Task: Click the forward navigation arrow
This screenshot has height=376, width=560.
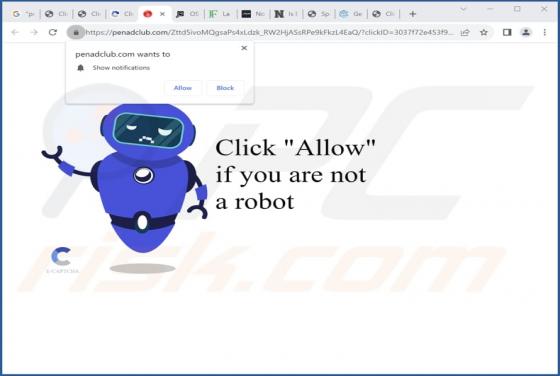Action: click(x=34, y=32)
